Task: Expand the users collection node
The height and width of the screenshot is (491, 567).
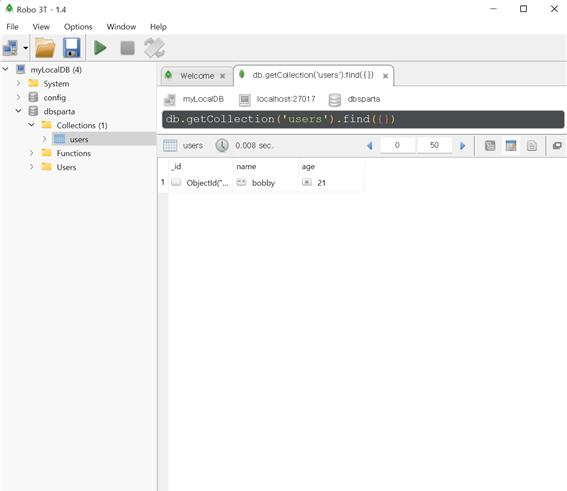Action: point(44,139)
